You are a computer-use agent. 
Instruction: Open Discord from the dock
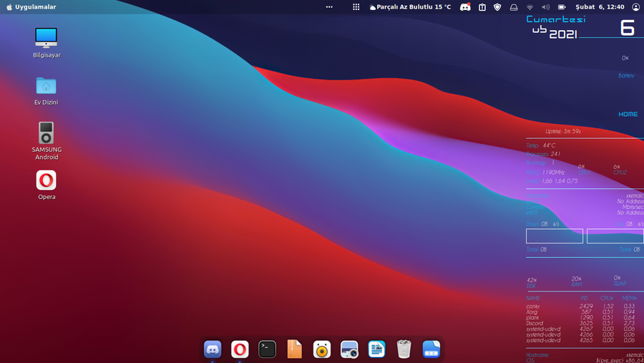pos(213,349)
